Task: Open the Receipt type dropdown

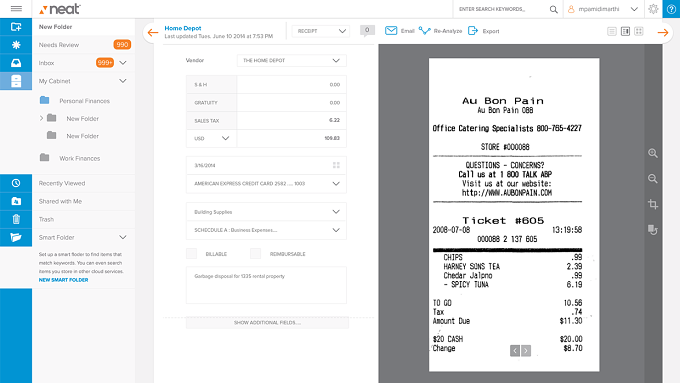Action: 321,31
